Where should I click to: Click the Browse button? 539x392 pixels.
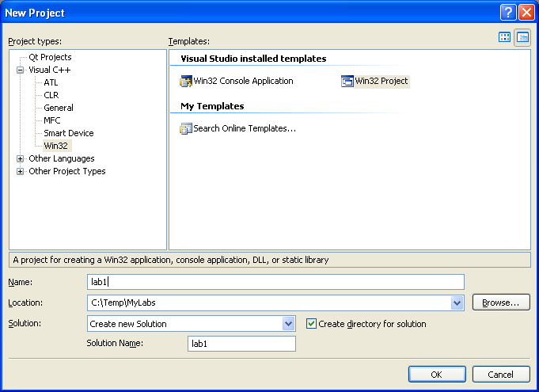pyautogui.click(x=501, y=303)
